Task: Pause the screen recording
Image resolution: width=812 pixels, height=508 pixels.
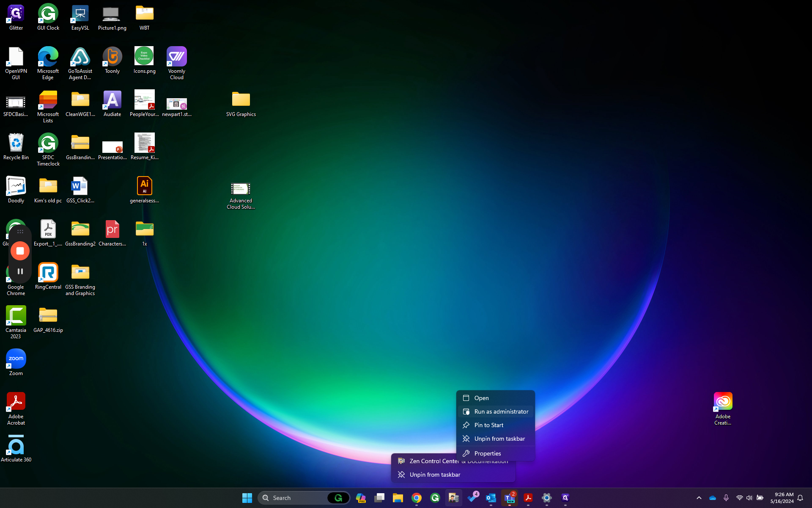Action: (x=20, y=271)
